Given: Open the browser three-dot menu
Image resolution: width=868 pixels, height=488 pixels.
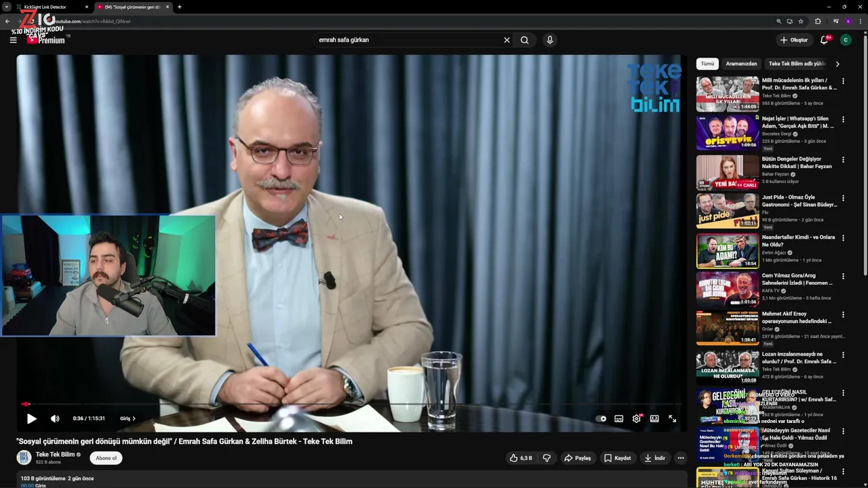Looking at the screenshot, I should pos(860,21).
